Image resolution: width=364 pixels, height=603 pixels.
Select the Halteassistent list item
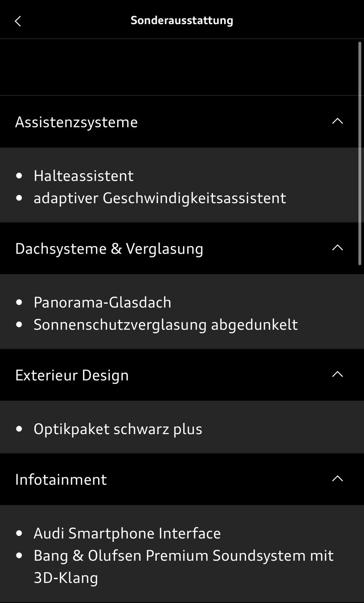(x=84, y=176)
